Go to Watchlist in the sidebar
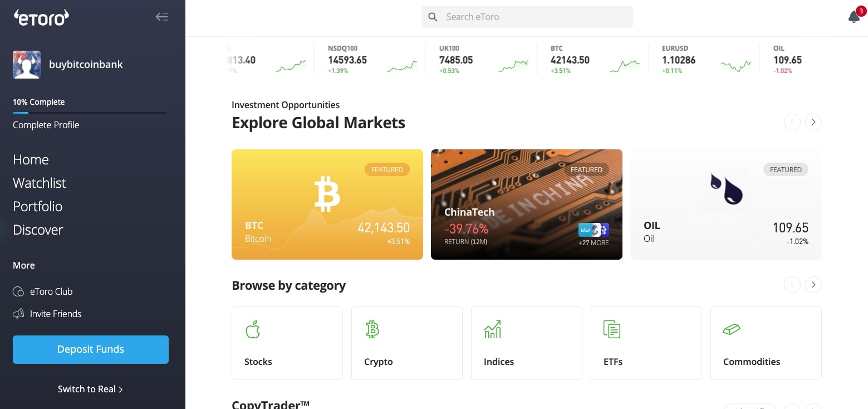 (40, 183)
